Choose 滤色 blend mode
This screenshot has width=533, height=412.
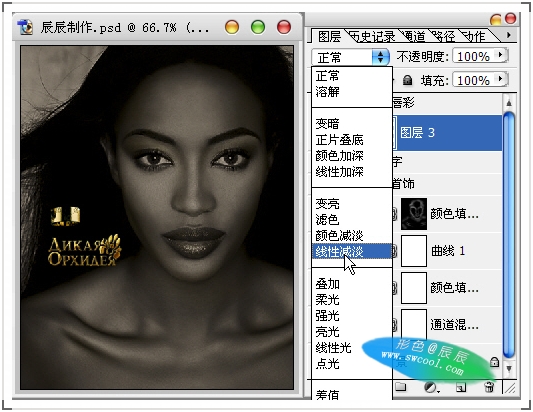tap(352, 220)
